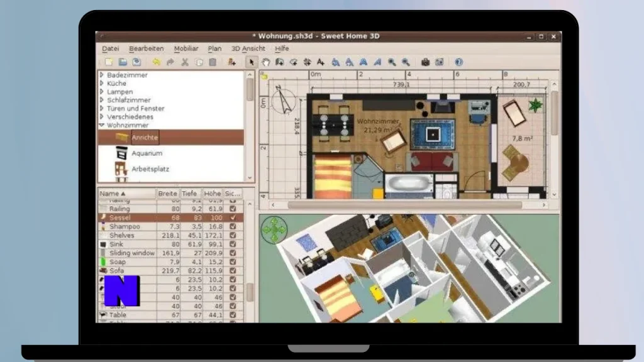This screenshot has width=644, height=362.
Task: Toggle visibility checkbox for Railing 80 row
Action: [233, 209]
